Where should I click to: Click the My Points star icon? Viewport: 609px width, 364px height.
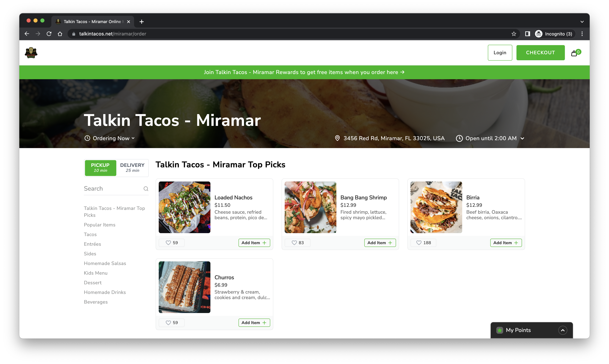pos(500,330)
